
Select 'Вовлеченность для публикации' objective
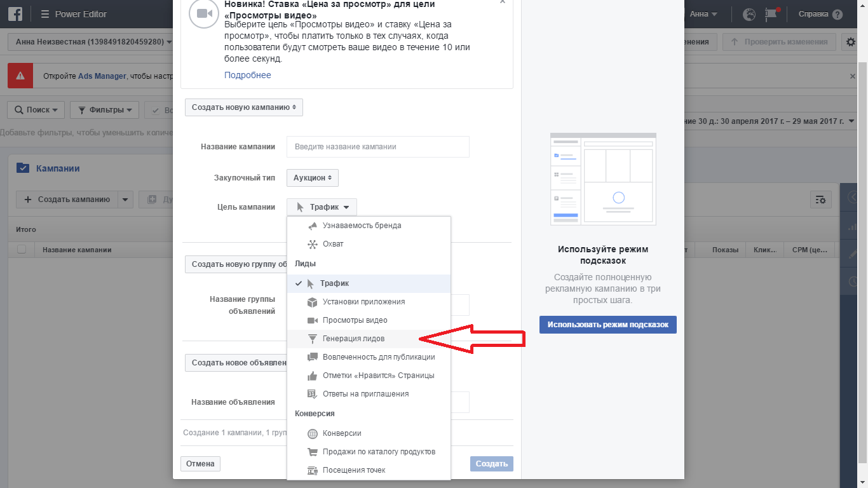[369, 357]
